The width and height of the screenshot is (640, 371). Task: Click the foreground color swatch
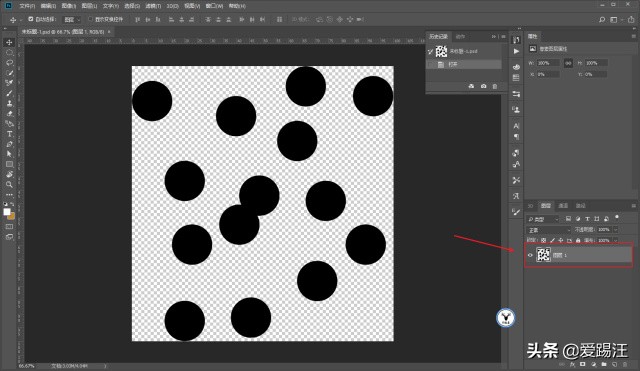click(7, 212)
